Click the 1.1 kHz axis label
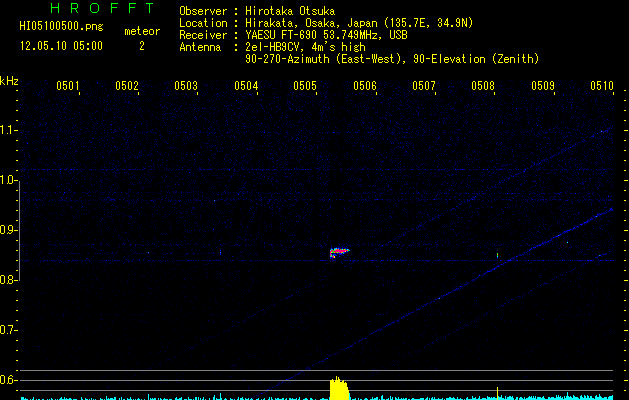The width and height of the screenshot is (629, 400). 8,130
